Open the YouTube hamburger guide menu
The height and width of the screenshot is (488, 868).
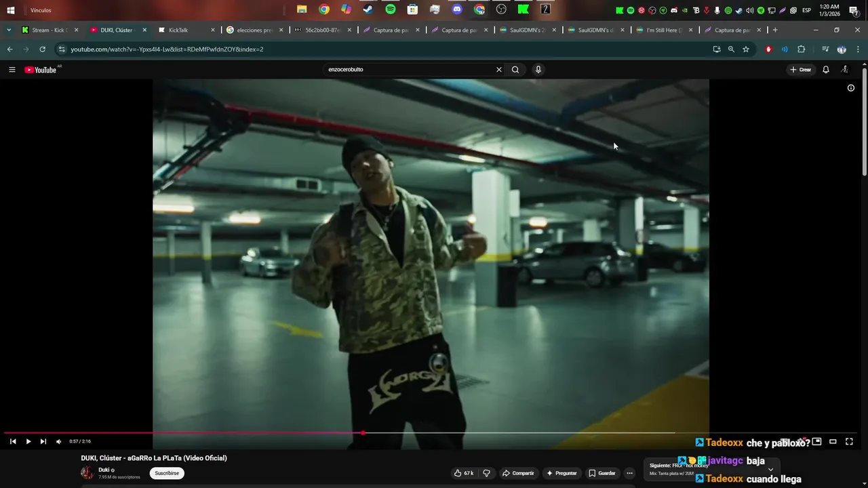pos(12,70)
